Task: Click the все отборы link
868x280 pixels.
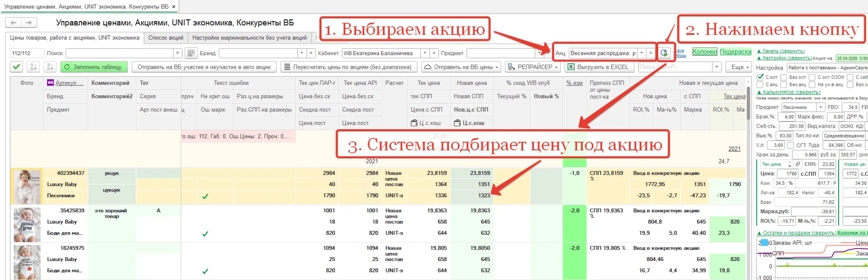Action: pos(681,53)
